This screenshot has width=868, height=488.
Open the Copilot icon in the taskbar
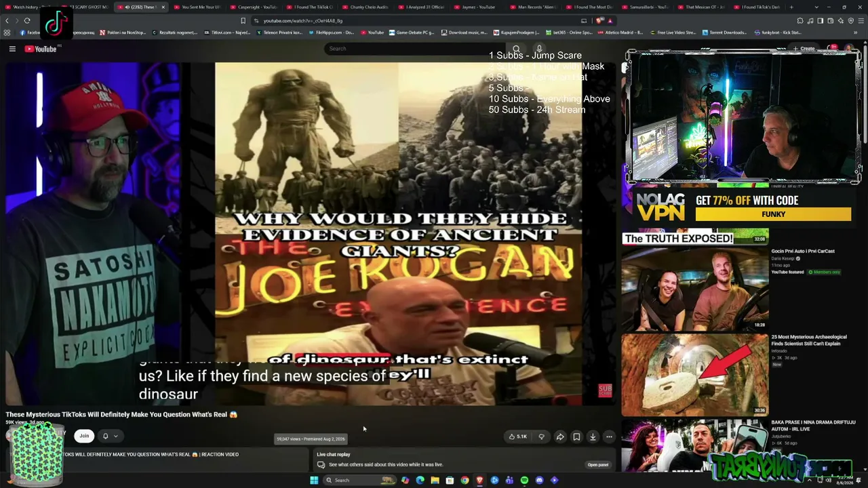click(405, 481)
